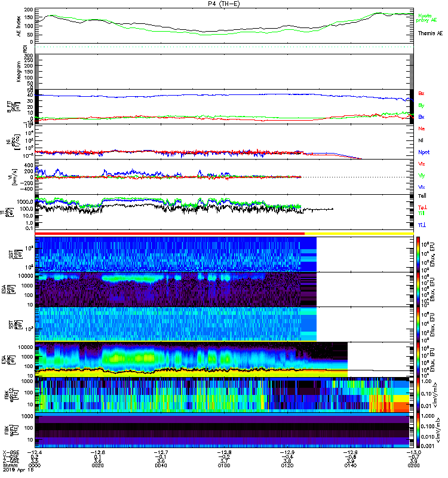Select the black Themis AE legend label
This screenshot has width=448, height=478.
click(430, 33)
